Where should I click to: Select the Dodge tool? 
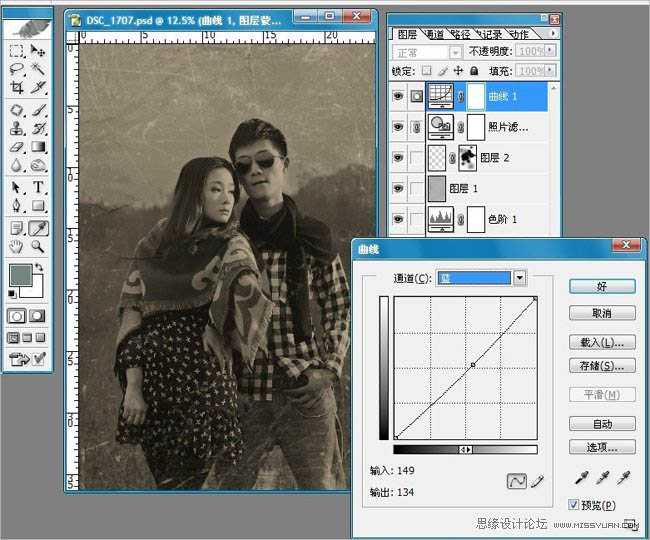pyautogui.click(x=38, y=165)
